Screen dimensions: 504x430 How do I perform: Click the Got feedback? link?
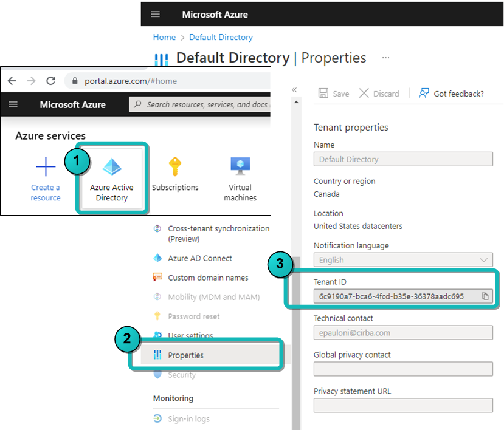(458, 94)
